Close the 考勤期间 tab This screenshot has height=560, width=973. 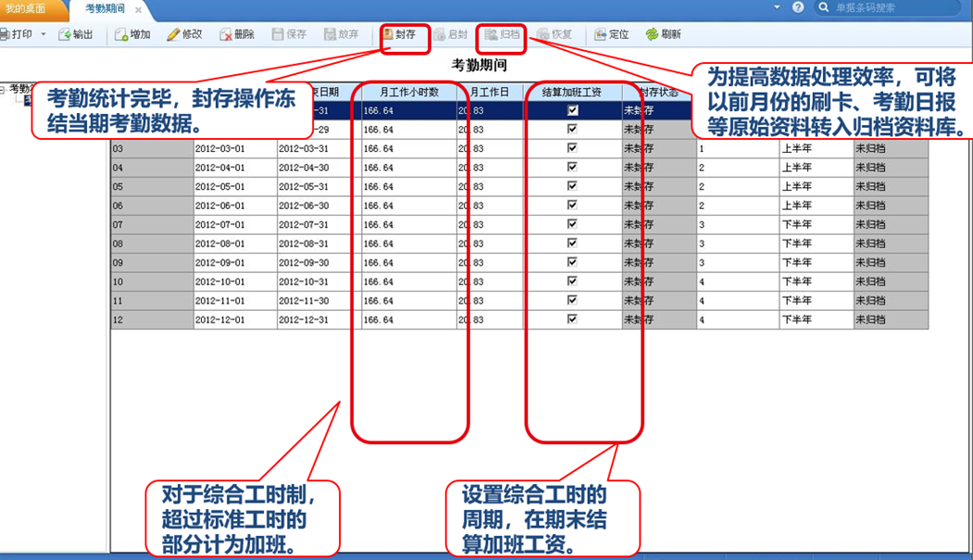[138, 9]
